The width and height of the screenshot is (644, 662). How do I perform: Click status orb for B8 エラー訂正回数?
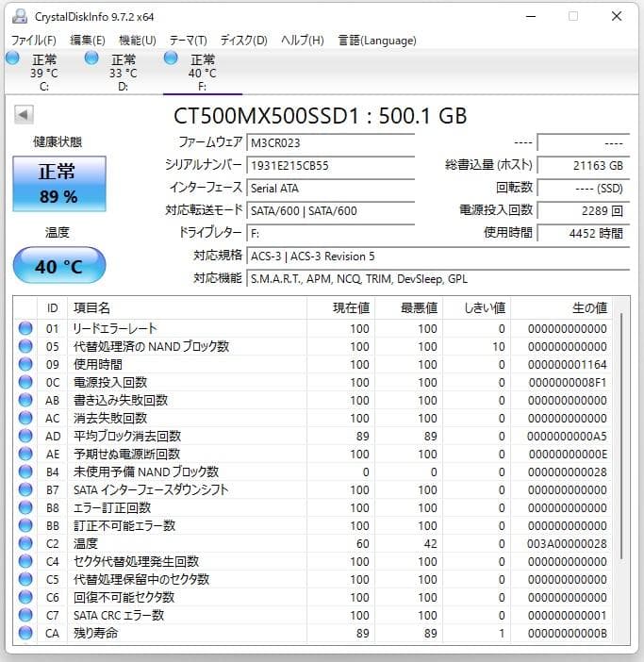click(x=25, y=507)
